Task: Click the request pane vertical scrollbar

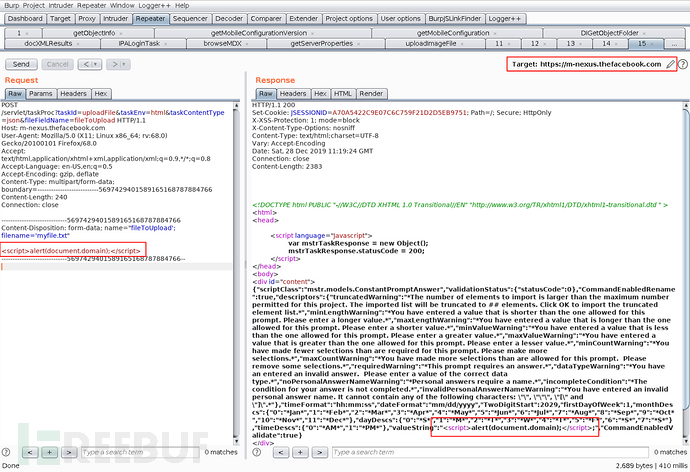Action: point(236,273)
